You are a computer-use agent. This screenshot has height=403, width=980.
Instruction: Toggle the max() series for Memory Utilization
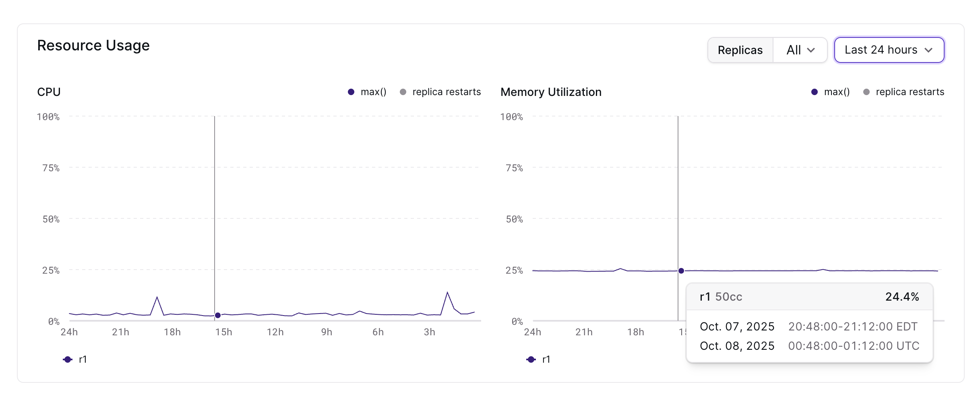(829, 92)
